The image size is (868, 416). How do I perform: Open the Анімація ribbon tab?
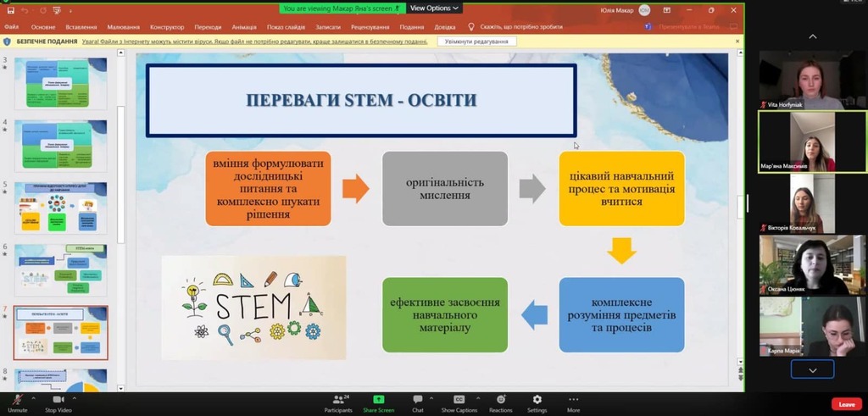coord(243,27)
